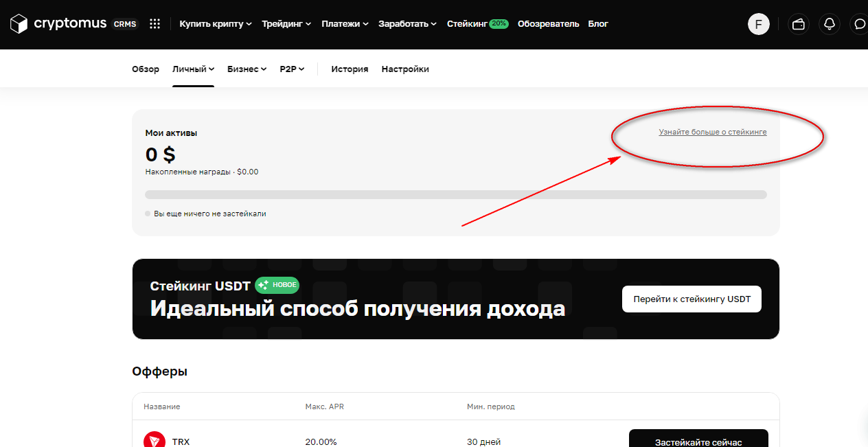
Task: Click the TRX coin icon
Action: [x=155, y=441]
